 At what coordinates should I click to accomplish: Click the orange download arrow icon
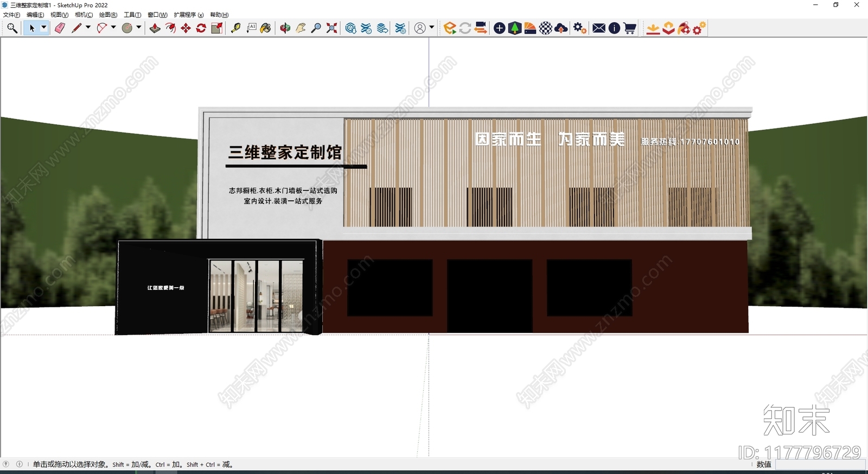[653, 28]
